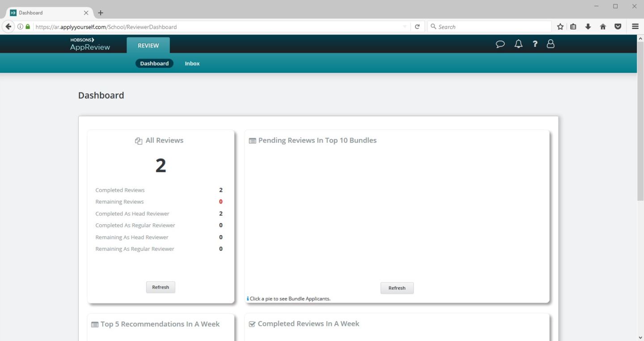The image size is (644, 341).
Task: Open the Firefox hamburger menu
Action: click(635, 27)
